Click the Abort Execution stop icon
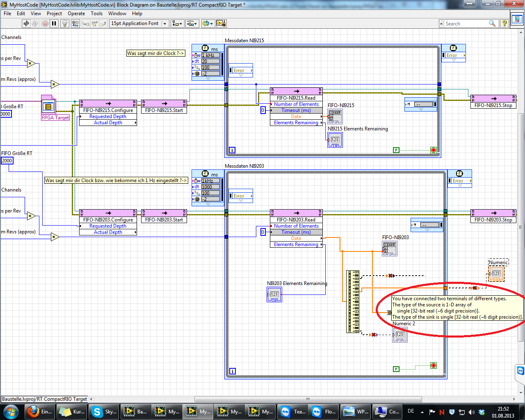Image resolution: width=525 pixels, height=420 pixels. coord(46,23)
